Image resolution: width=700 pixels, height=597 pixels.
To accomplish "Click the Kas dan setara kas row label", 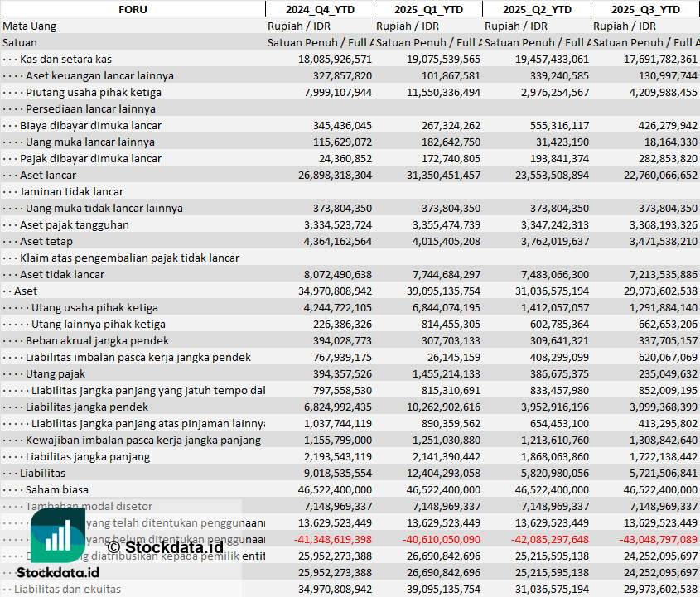I will 65,59.
